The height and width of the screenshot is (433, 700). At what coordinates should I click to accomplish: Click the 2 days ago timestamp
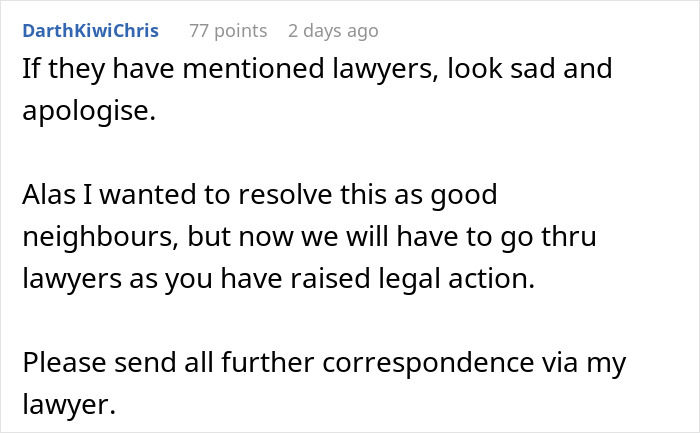point(332,31)
